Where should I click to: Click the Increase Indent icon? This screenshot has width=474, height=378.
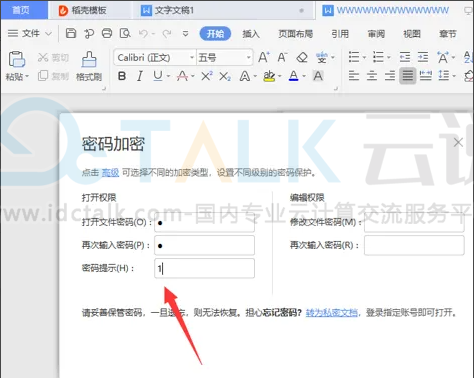(423, 57)
